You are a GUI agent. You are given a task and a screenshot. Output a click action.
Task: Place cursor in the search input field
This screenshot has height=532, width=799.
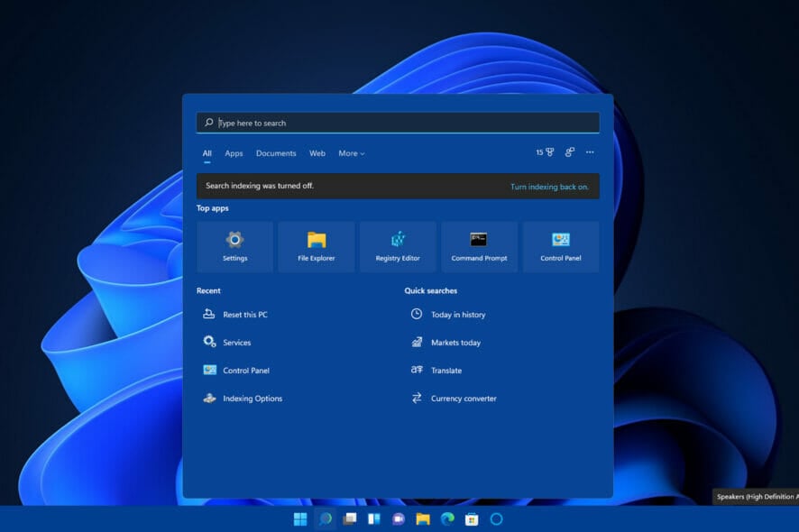[x=398, y=122]
